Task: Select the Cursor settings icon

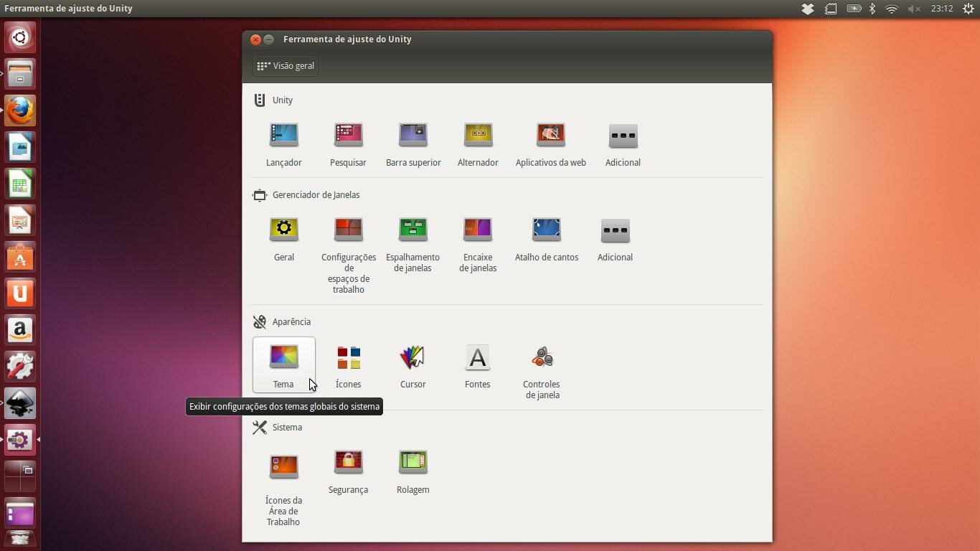Action: tap(413, 357)
